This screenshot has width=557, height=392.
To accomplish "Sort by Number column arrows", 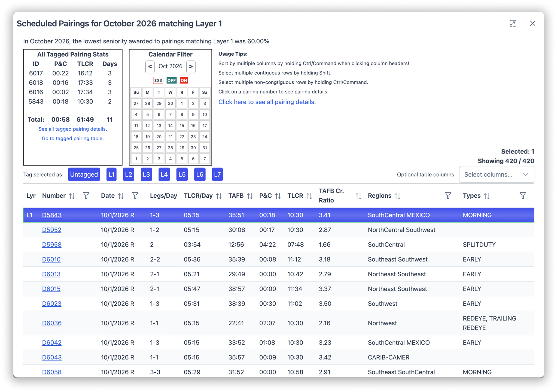I will click(x=72, y=196).
